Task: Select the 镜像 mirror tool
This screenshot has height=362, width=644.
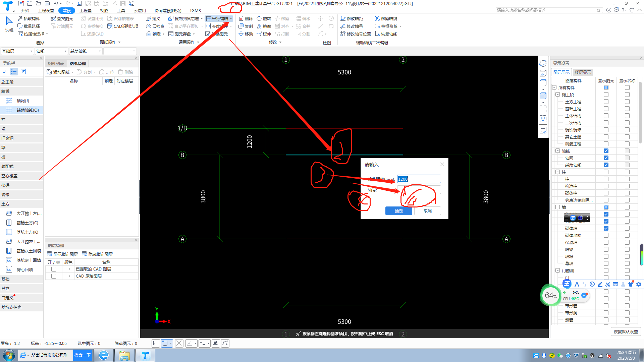Action: point(264,26)
